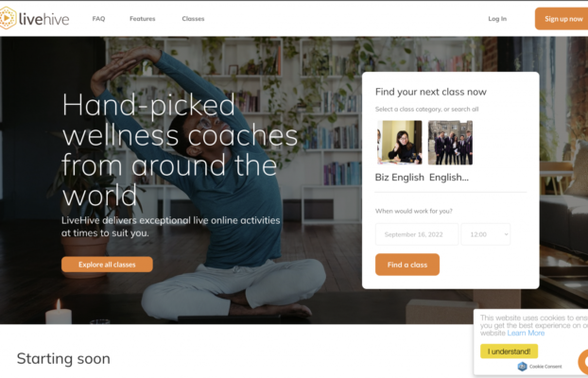Viewport: 588px width, 378px height.
Task: Click the Explore all classes button
Action: (x=107, y=265)
